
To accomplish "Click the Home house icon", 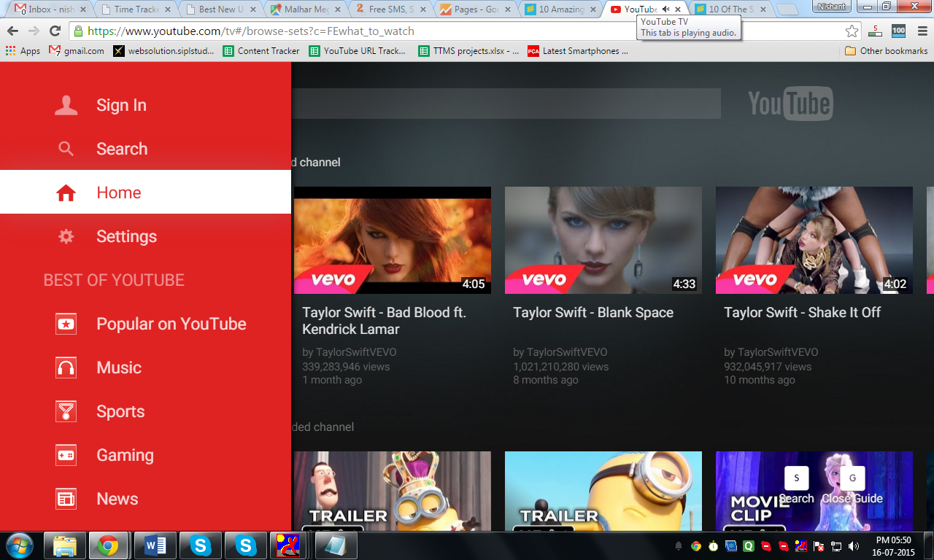I will pos(66,192).
